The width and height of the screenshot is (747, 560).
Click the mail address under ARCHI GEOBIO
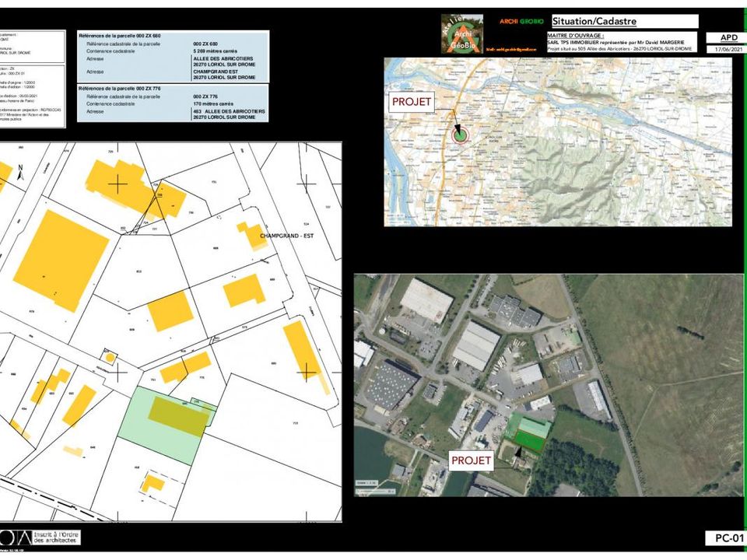(x=511, y=50)
